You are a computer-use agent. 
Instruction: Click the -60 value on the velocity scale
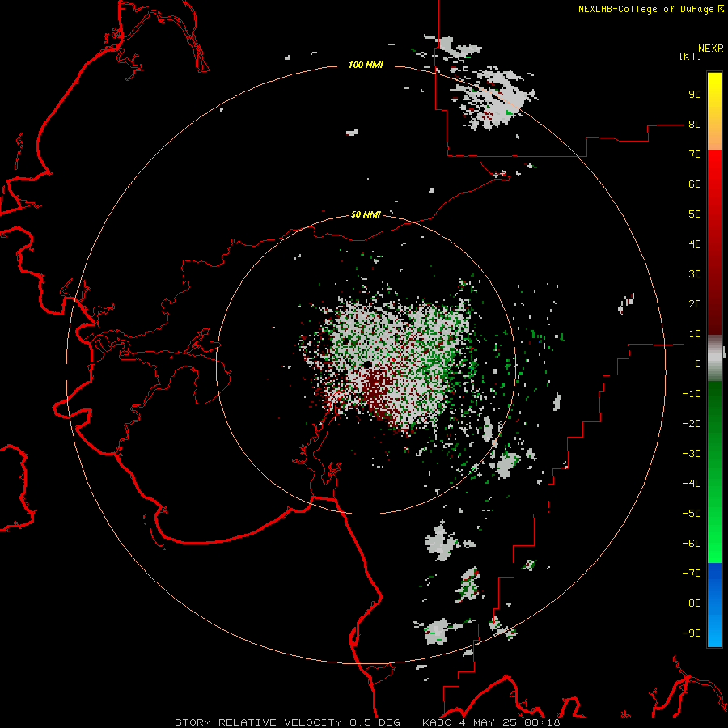click(692, 544)
